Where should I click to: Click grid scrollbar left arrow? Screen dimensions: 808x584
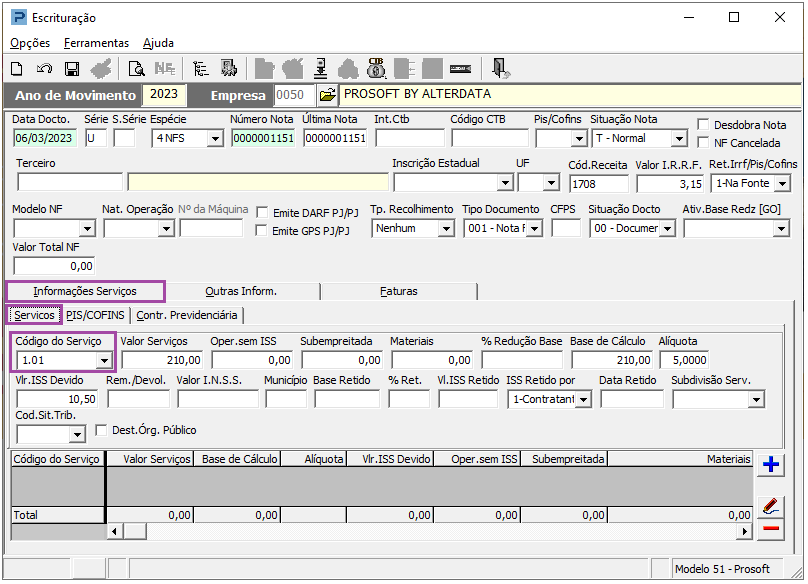114,531
